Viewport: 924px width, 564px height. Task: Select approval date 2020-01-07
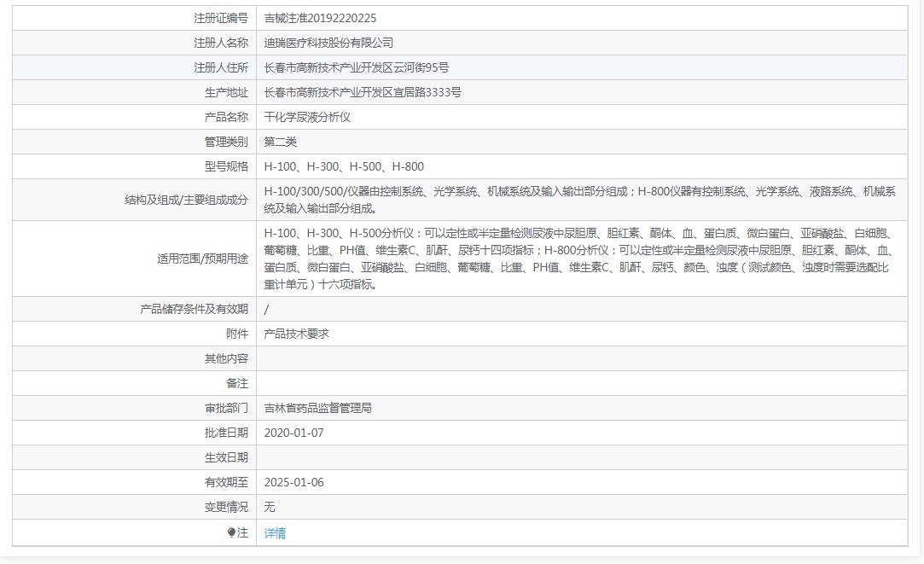coord(293,433)
